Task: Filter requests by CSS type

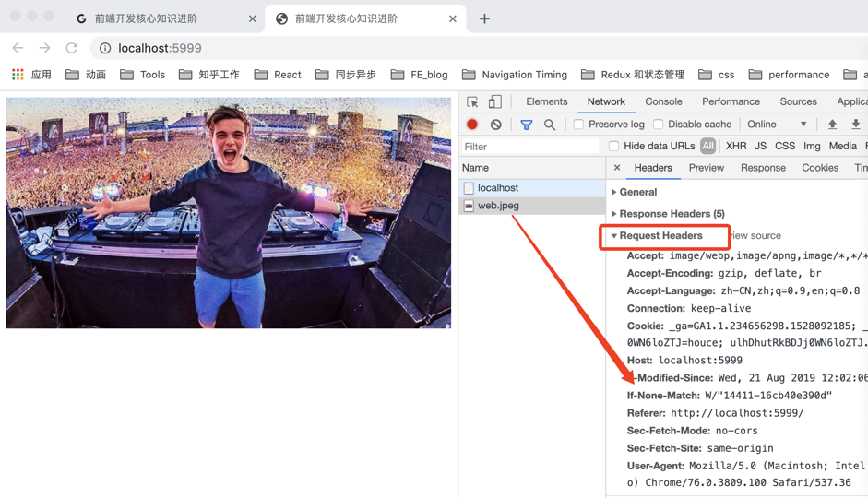Action: (x=785, y=146)
